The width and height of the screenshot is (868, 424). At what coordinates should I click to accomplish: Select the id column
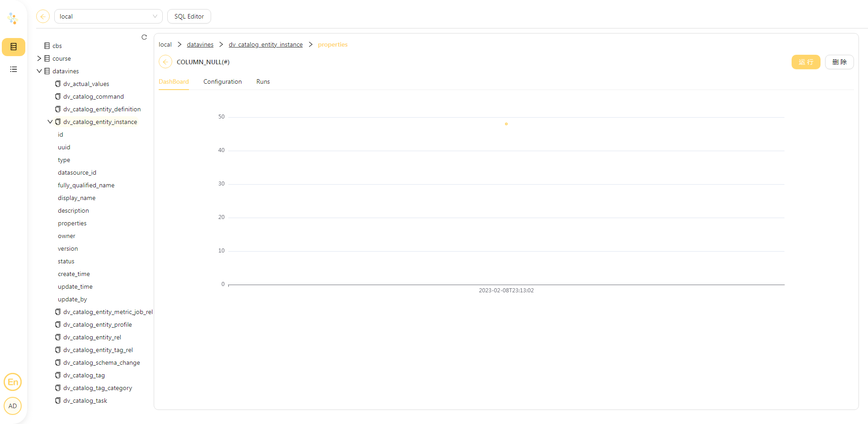click(x=61, y=134)
